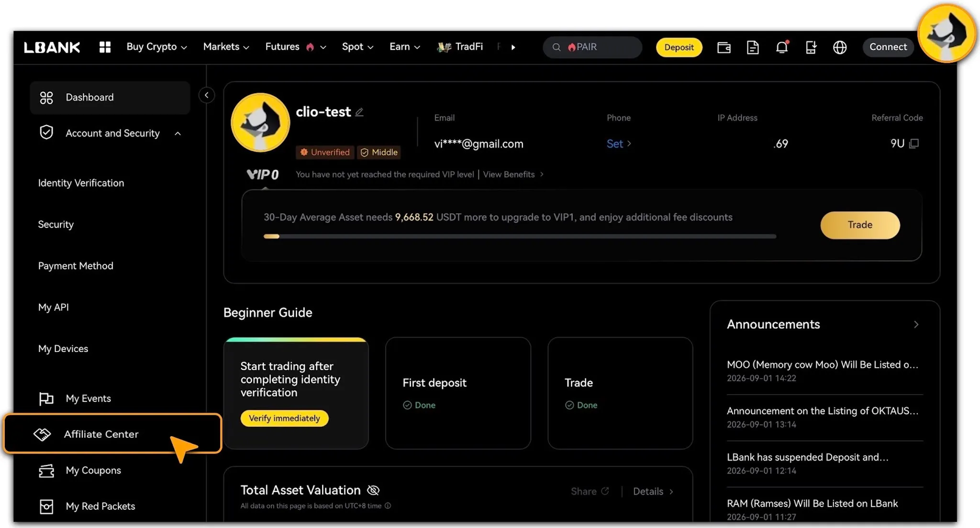Click the Verify immediately button

(x=284, y=418)
